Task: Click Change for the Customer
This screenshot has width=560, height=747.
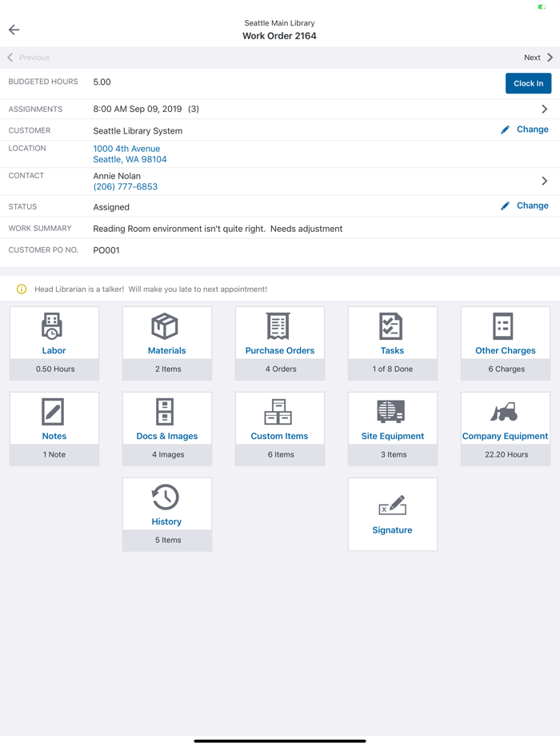Action: tap(532, 130)
